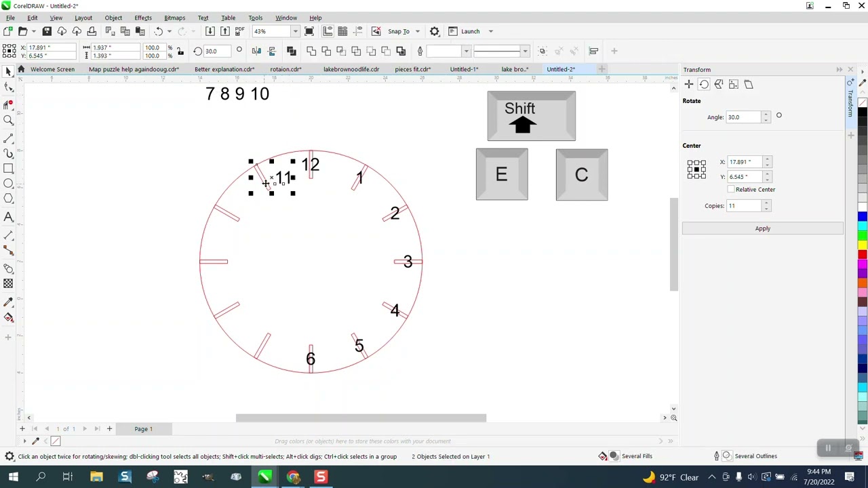Screen dimensions: 868x488
Task: Click the Page 1 tab
Action: (x=143, y=428)
